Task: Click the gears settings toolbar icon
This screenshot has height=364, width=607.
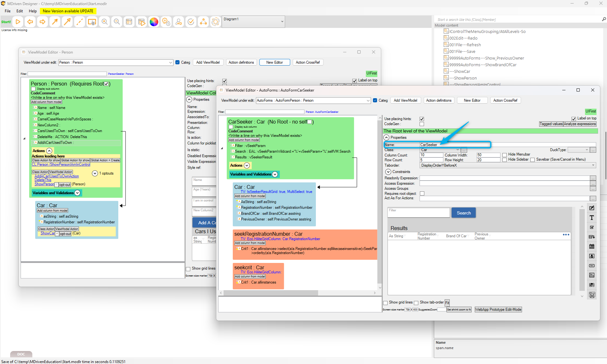Action: tap(166, 22)
